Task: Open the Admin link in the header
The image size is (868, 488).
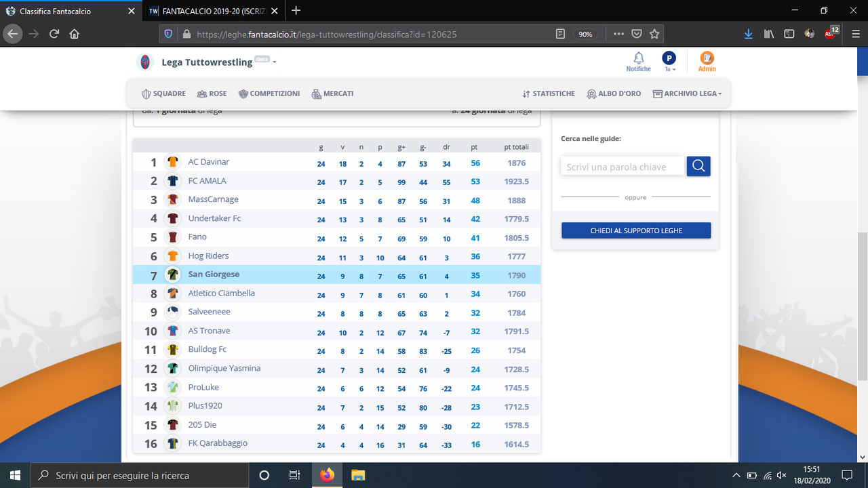Action: click(x=707, y=60)
